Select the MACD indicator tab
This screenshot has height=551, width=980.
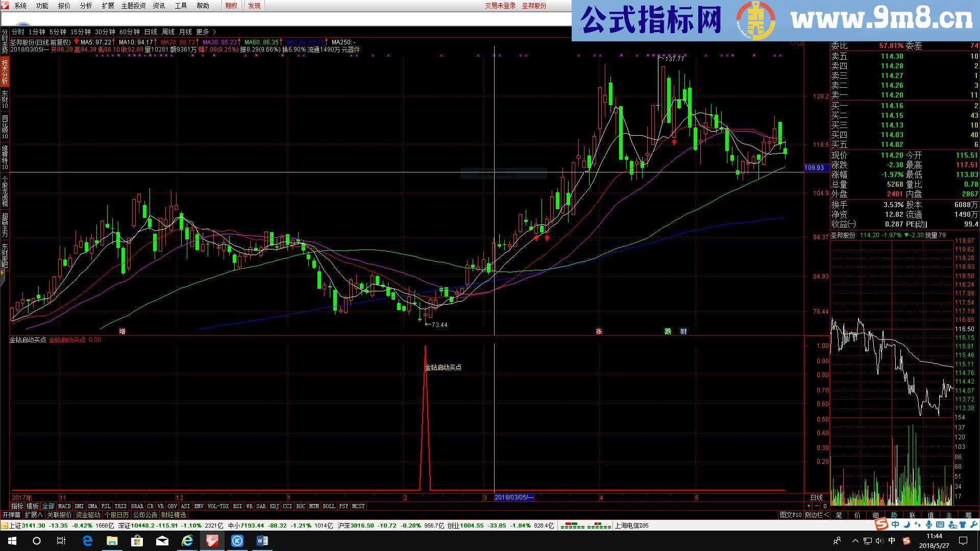64,506
